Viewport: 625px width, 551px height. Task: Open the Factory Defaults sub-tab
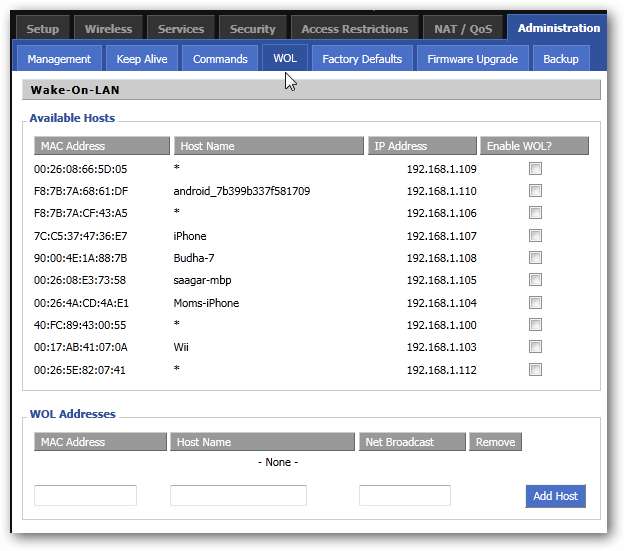click(x=362, y=59)
